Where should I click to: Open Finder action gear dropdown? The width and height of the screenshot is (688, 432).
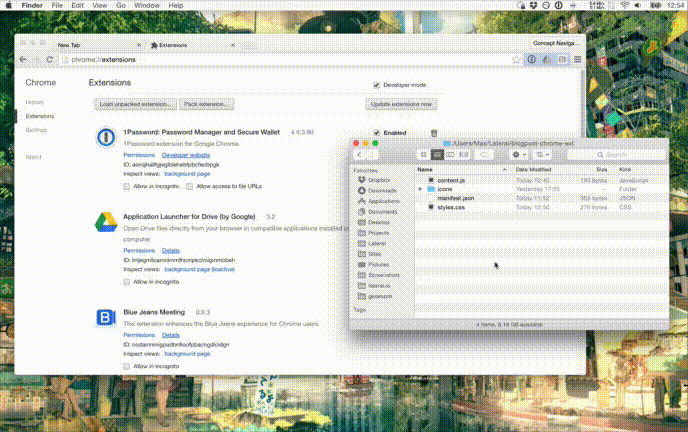pos(519,154)
